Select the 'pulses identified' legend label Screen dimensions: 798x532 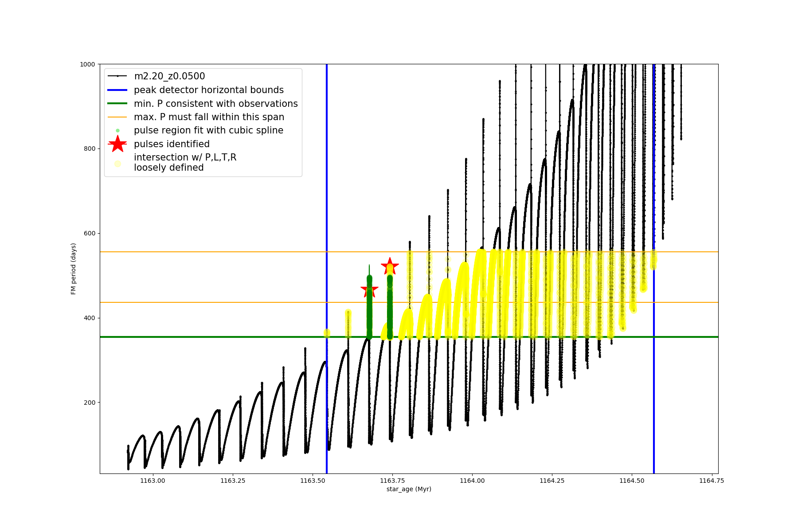pos(172,144)
